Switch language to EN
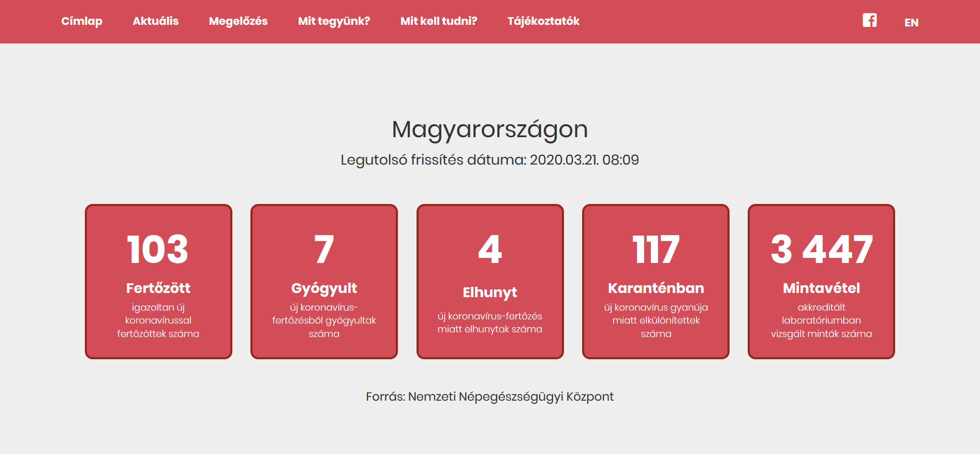Viewport: 980px width, 454px height. 911,22
